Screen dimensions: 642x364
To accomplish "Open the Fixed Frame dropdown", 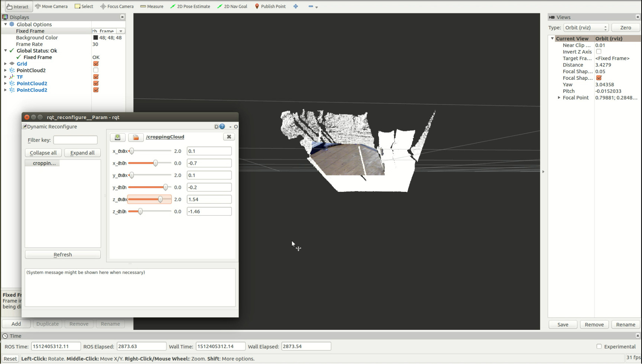I will click(121, 31).
